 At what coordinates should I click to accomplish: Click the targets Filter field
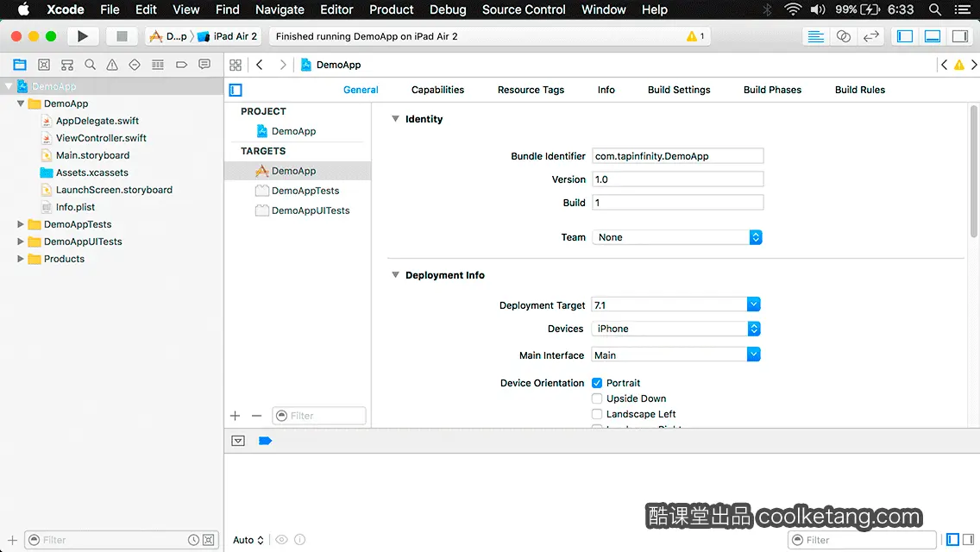click(318, 416)
